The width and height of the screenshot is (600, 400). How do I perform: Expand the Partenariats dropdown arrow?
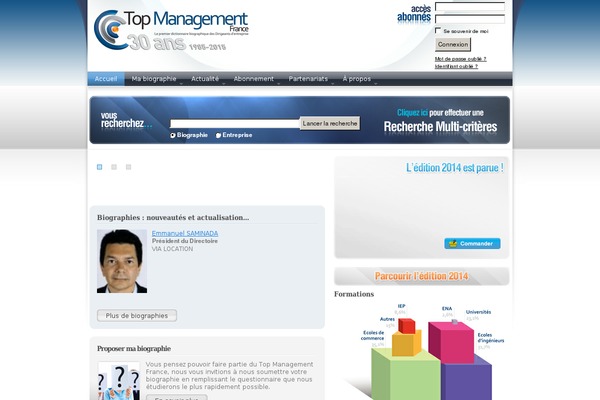pos(332,83)
